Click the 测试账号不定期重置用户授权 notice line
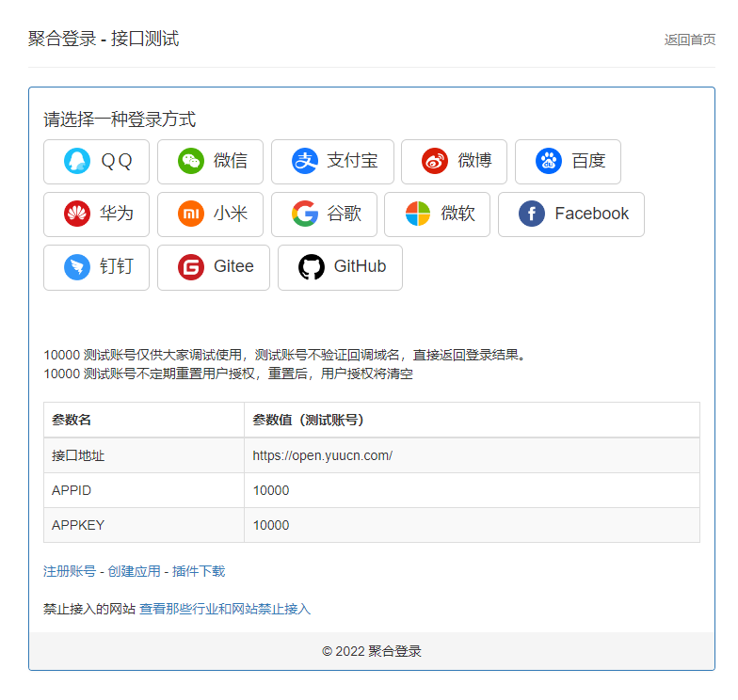The image size is (738, 700). [x=228, y=374]
